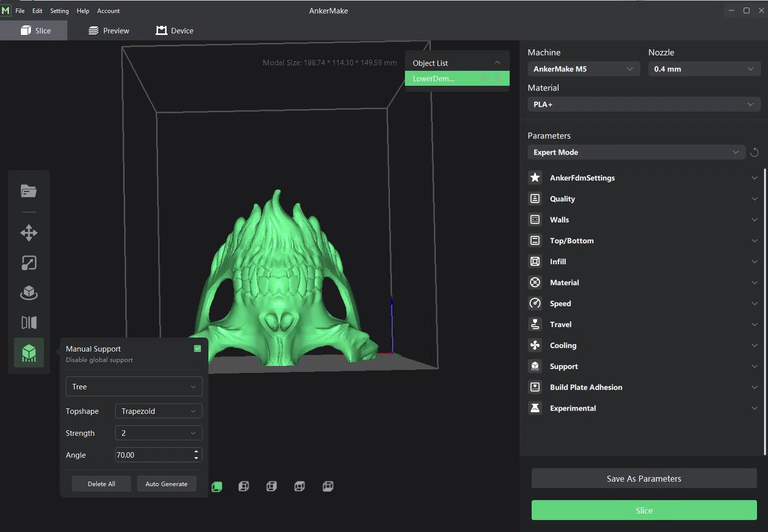Open the Strength dropdown showing 2

point(159,433)
